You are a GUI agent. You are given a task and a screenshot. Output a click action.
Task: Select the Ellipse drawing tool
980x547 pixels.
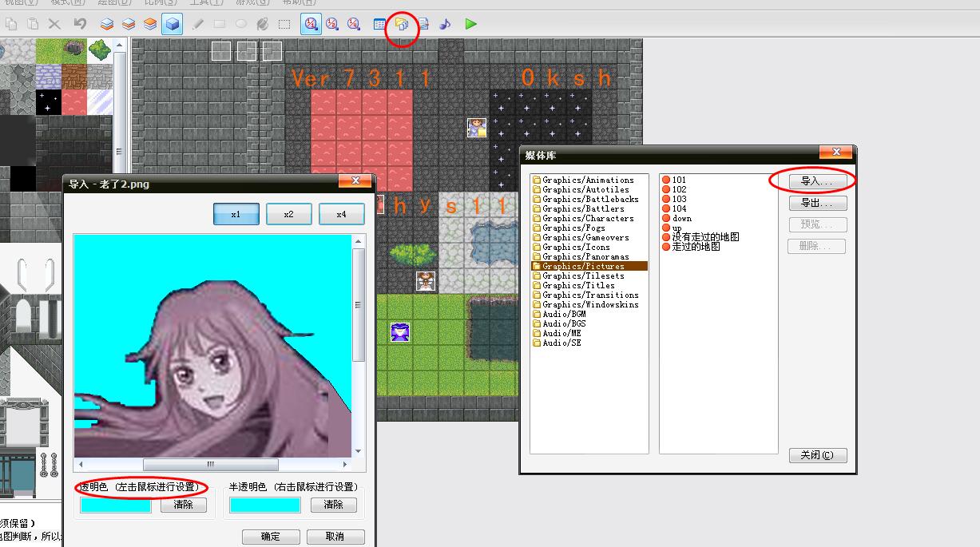tap(241, 24)
